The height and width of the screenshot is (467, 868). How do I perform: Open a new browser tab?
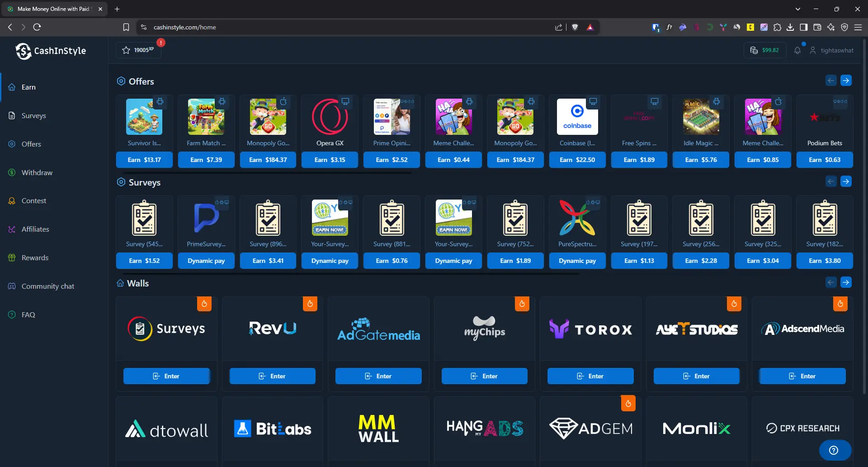click(117, 9)
